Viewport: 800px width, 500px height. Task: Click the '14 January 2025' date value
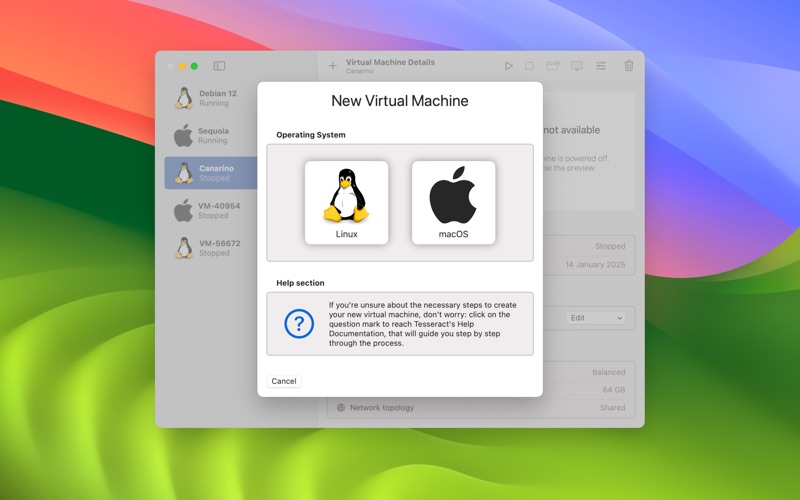tap(595, 265)
